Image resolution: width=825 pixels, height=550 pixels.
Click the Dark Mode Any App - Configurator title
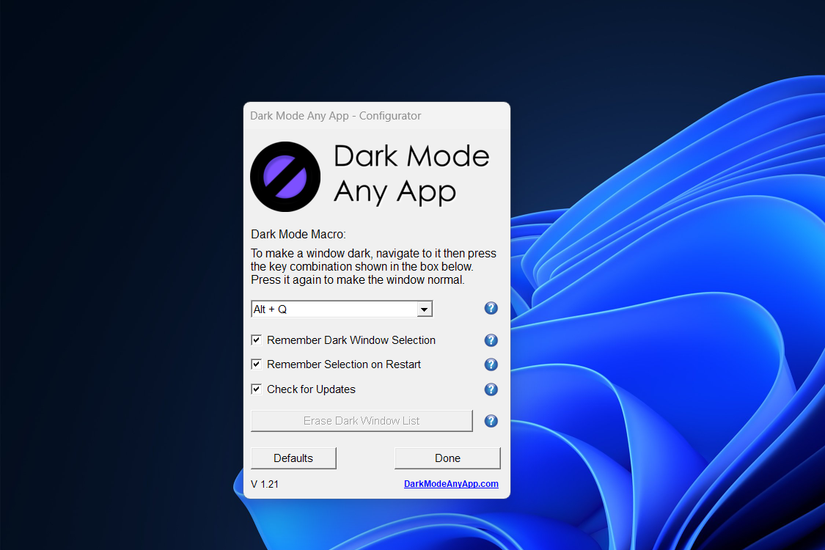coord(336,116)
